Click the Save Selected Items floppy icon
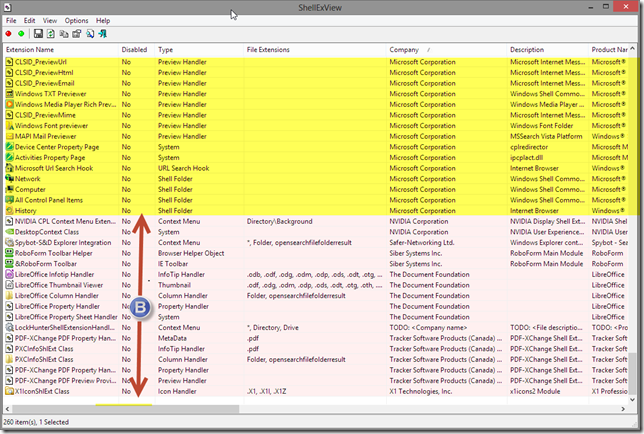The image size is (644, 434). click(x=38, y=34)
